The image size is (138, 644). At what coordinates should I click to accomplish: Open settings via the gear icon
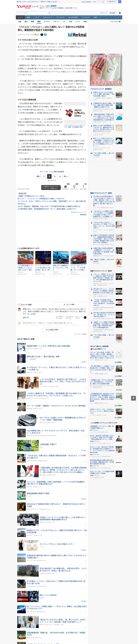tap(120, 13)
